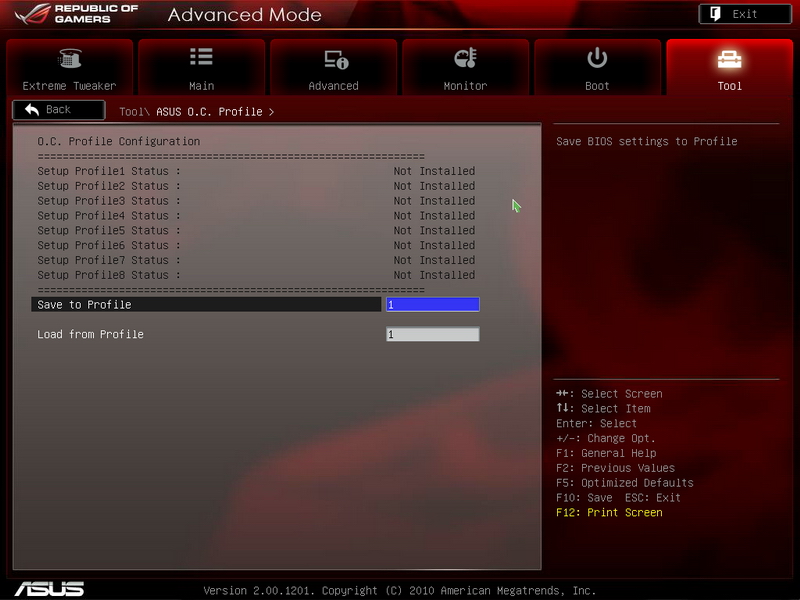
Task: Click Setup Profile1 Status label
Action: 109,171
